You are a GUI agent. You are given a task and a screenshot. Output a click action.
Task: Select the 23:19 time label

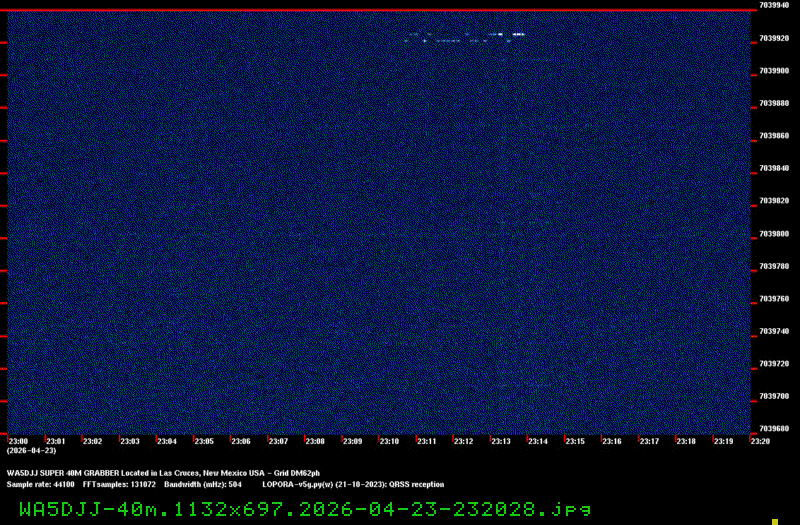[723, 441]
